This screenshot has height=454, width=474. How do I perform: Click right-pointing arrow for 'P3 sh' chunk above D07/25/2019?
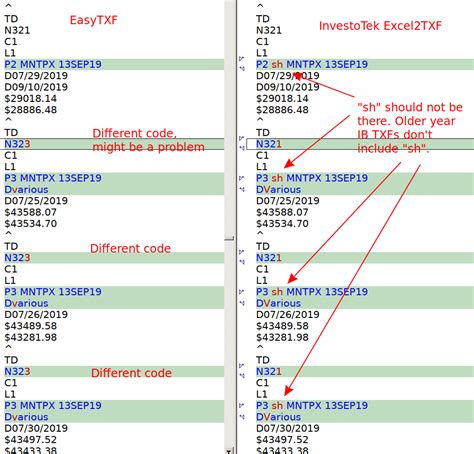click(x=242, y=178)
